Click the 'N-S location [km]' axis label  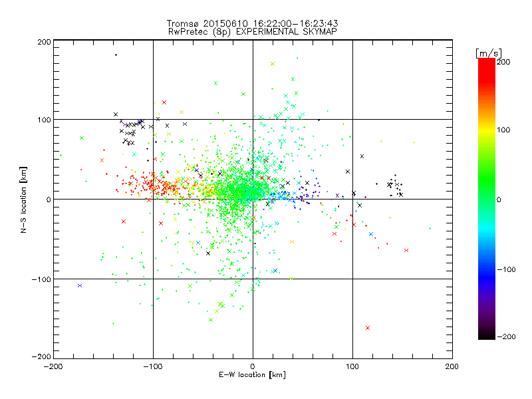tap(23, 199)
